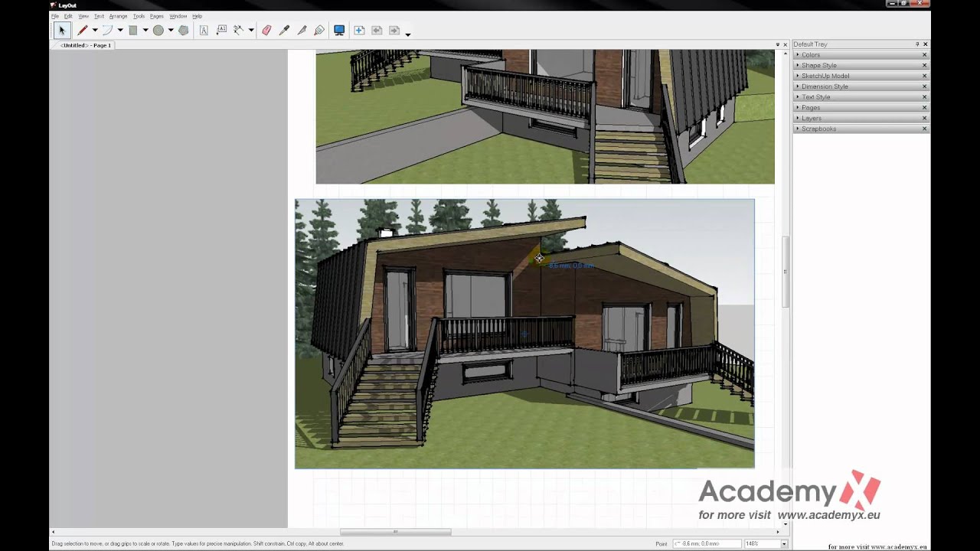
Task: Expand the Text Style panel
Action: coord(798,97)
